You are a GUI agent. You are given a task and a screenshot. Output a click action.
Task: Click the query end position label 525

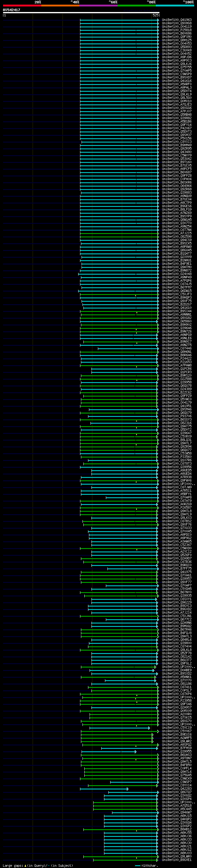(155, 15)
